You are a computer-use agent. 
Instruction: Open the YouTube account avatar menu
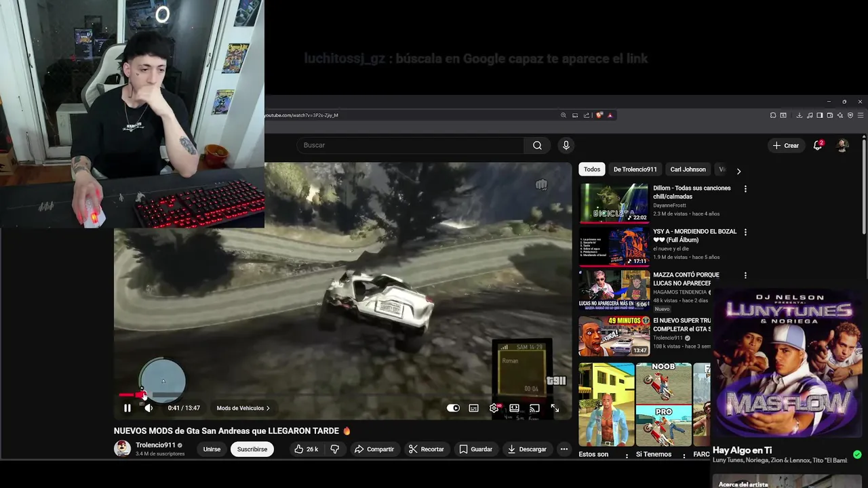(842, 145)
